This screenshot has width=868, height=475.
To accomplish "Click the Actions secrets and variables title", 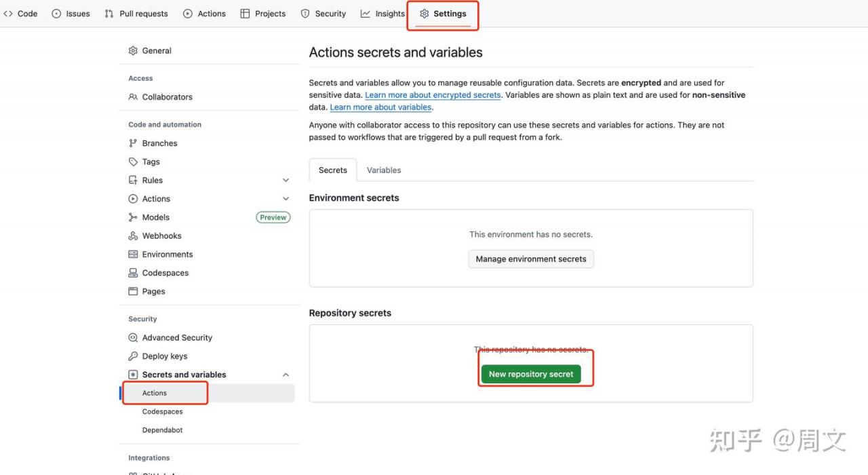I will [396, 52].
